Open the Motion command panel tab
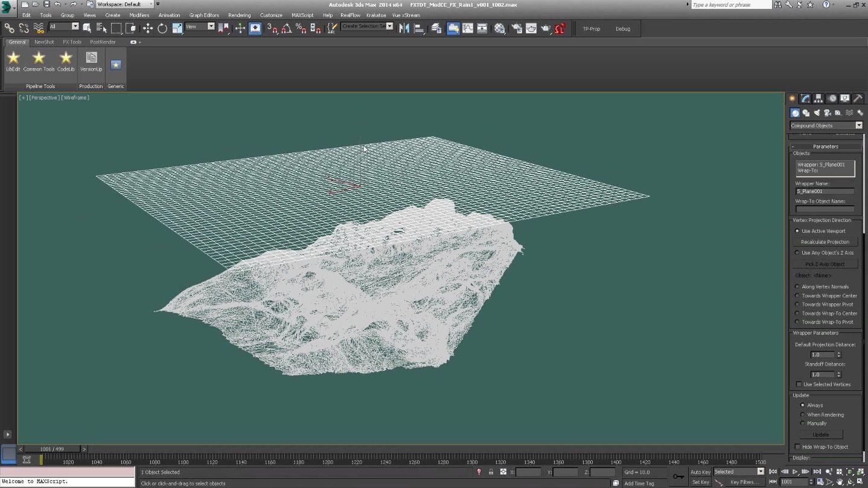This screenshot has width=868, height=488. click(832, 98)
